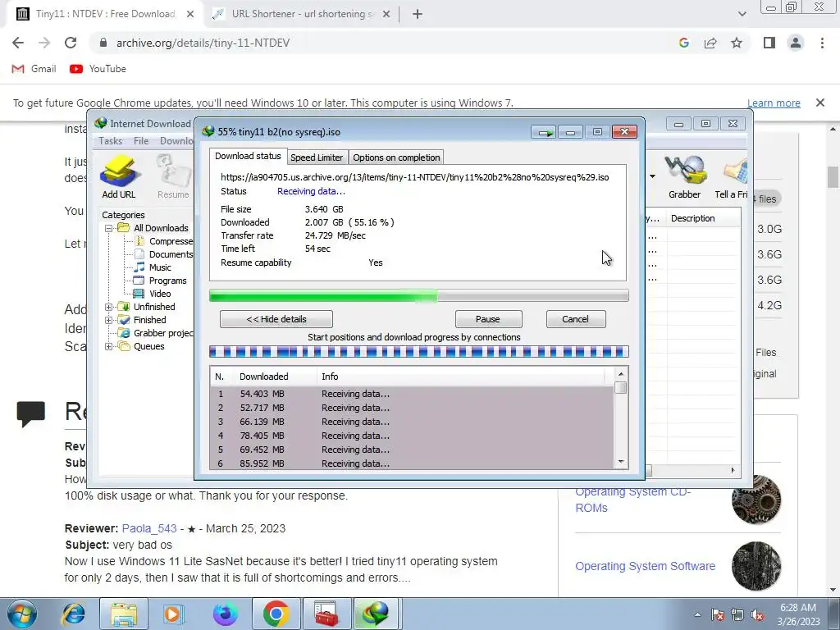The width and height of the screenshot is (840, 630).
Task: Open the Tasks menu in IDM
Action: 111,141
